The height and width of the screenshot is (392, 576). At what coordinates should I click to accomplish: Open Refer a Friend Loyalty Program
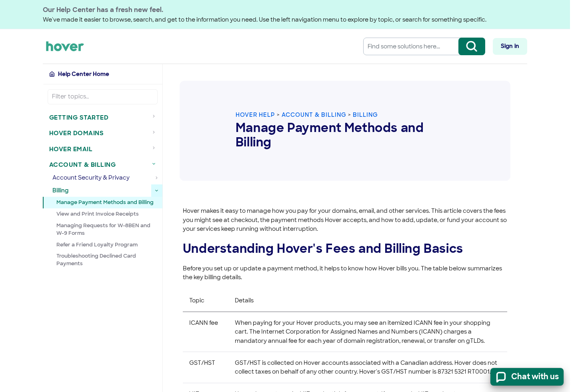point(97,245)
